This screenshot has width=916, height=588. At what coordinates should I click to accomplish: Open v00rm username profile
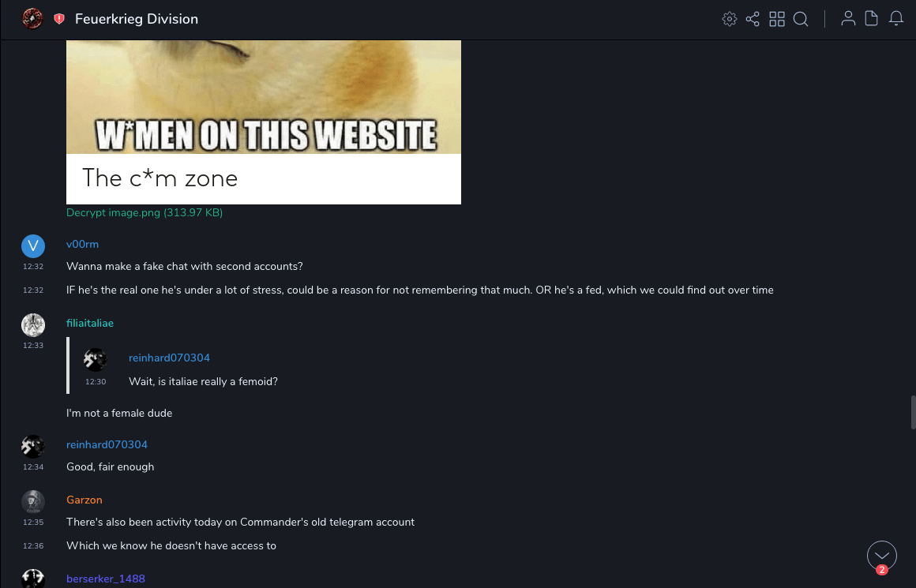tap(82, 244)
